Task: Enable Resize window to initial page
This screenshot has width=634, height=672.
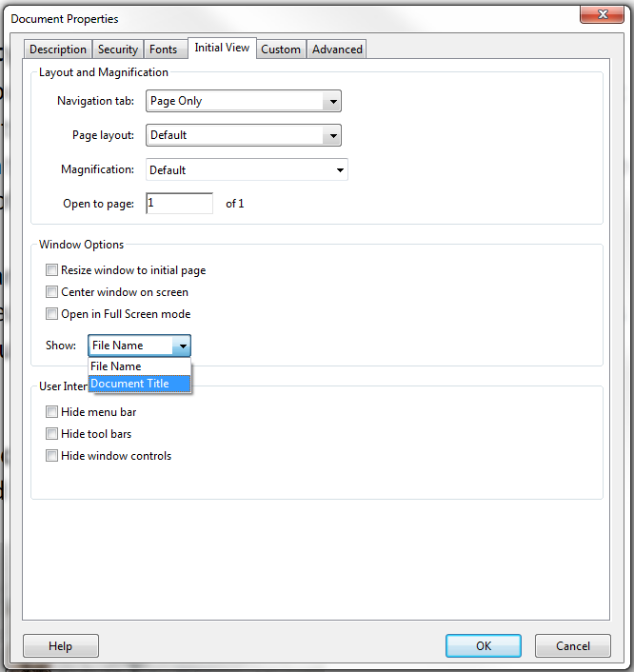Action: (x=51, y=270)
